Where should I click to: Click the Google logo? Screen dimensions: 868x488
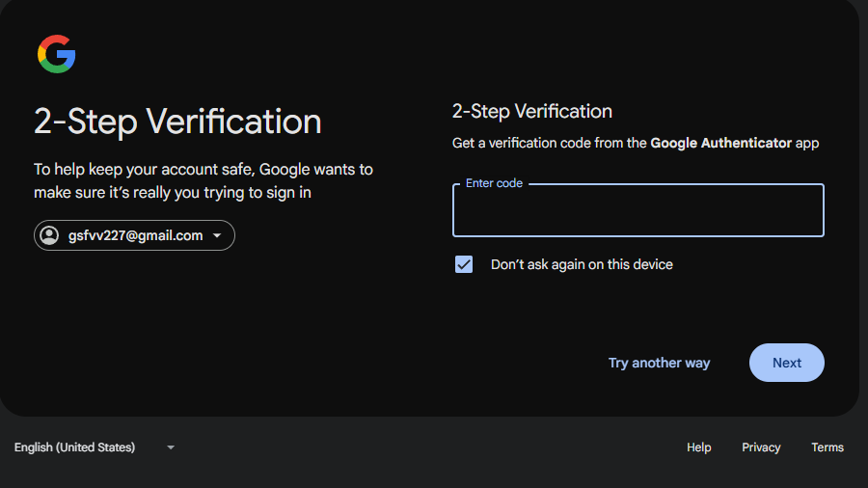point(56,54)
